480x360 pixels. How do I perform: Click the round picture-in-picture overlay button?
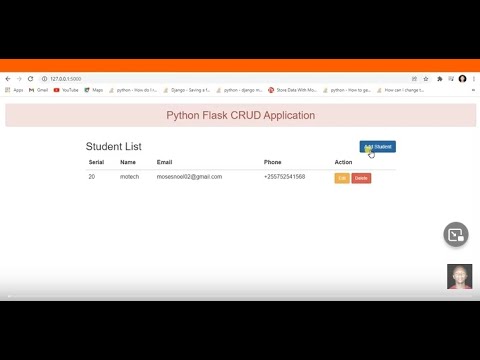pyautogui.click(x=456, y=234)
